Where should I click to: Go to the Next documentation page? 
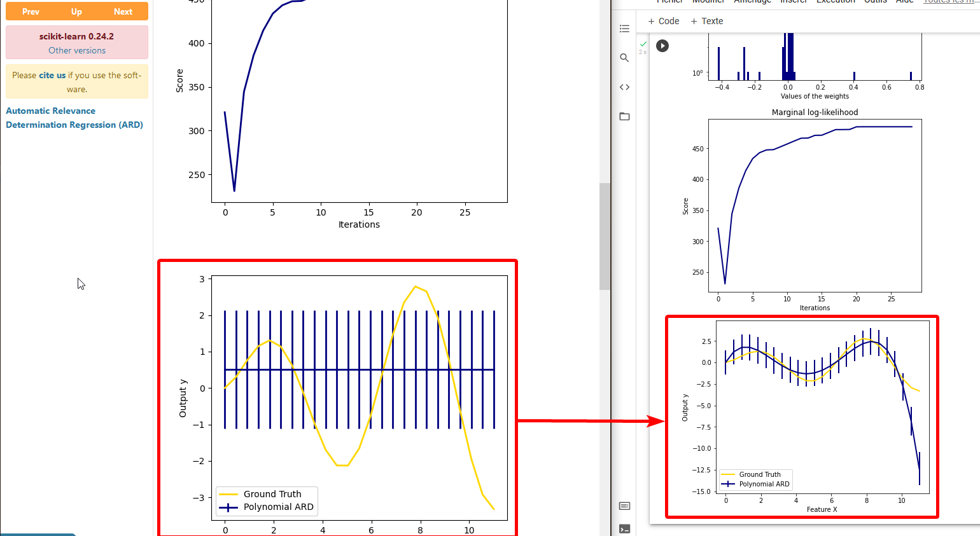(123, 11)
